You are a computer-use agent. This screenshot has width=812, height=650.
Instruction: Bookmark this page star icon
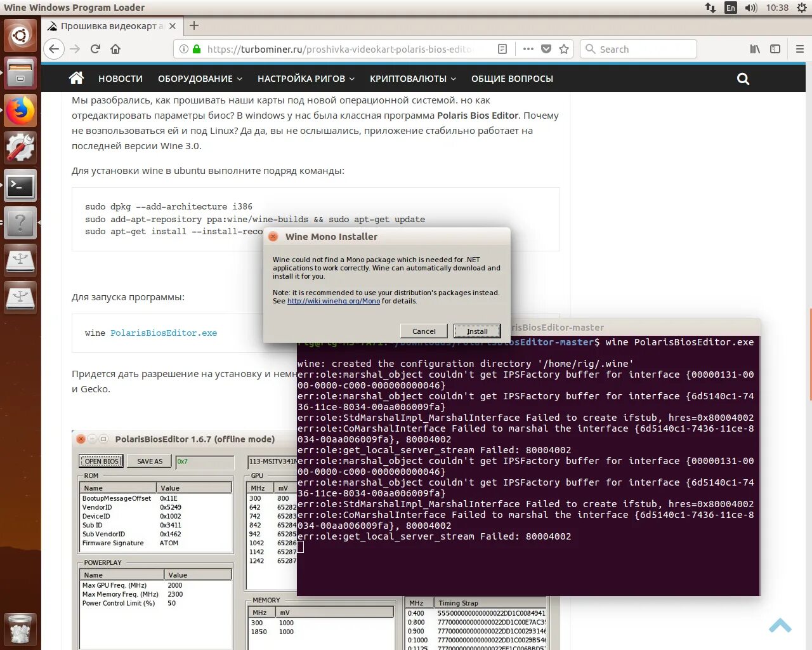(564, 49)
